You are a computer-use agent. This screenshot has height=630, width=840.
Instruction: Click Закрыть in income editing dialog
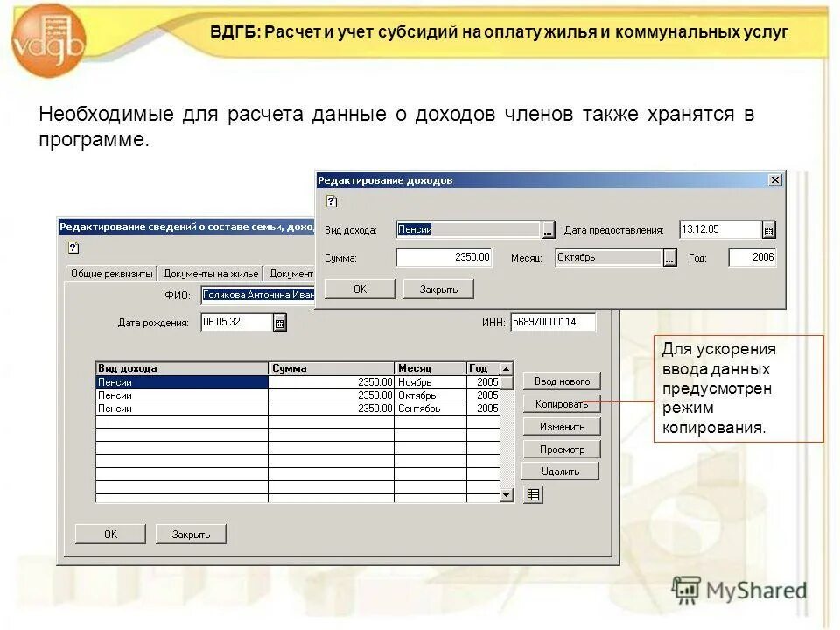[438, 290]
